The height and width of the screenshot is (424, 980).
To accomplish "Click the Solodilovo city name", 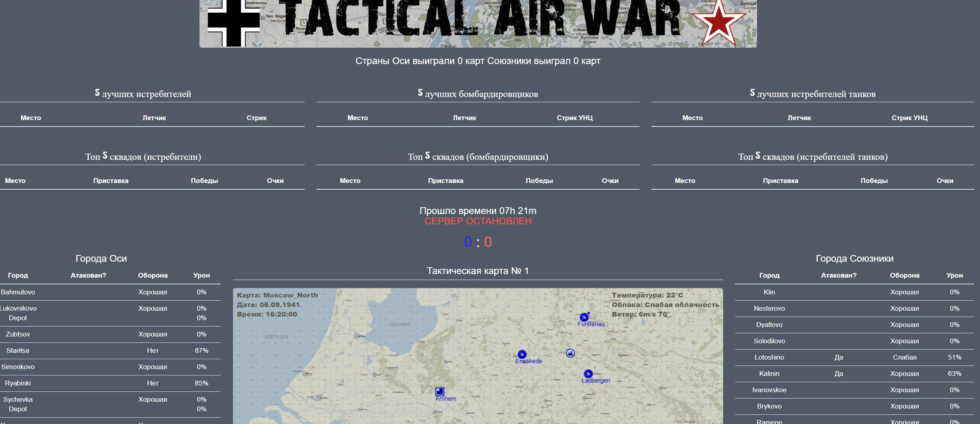I will pos(769,341).
